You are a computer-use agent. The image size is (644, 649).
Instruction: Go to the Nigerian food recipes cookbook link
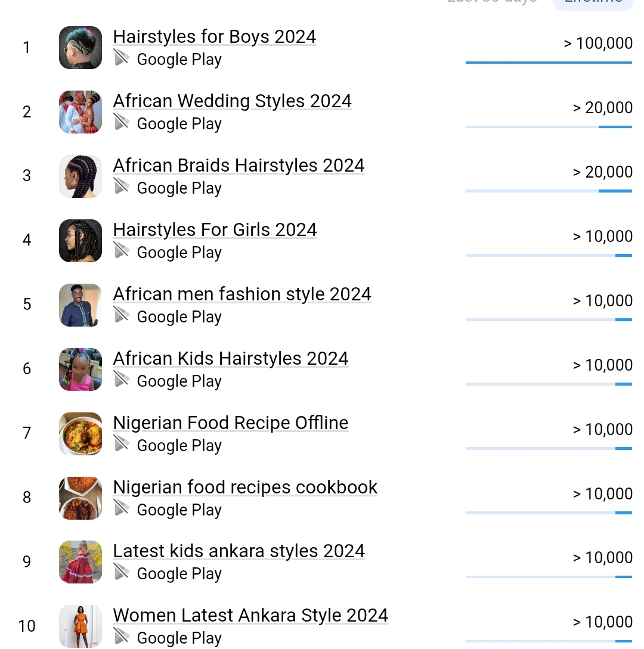tap(245, 487)
